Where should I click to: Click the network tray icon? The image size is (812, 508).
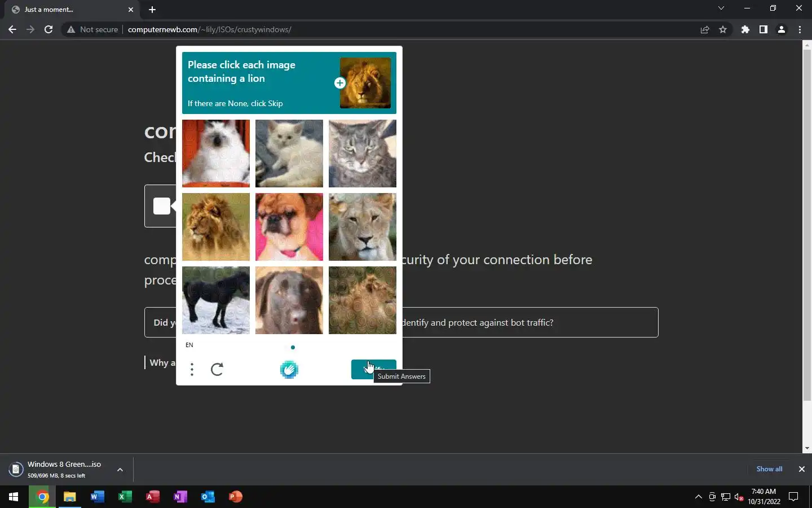point(726,497)
